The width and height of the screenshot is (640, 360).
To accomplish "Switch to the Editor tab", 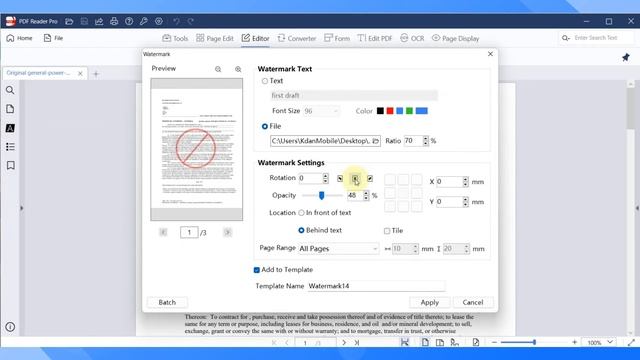I will click(x=255, y=38).
